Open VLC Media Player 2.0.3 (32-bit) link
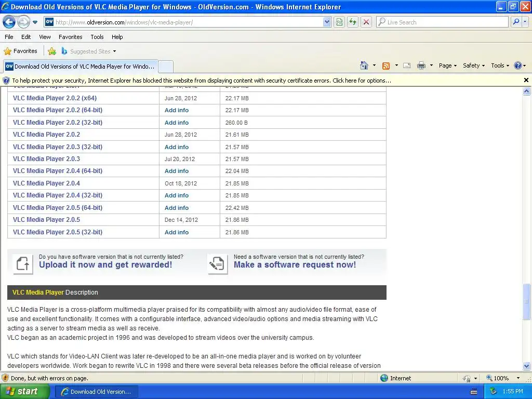The width and height of the screenshot is (532, 399). pyautogui.click(x=58, y=147)
